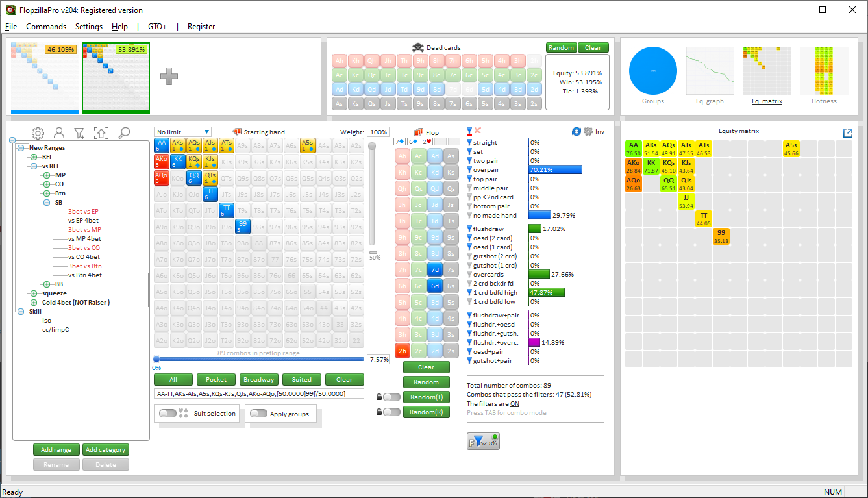The width and height of the screenshot is (868, 498).
Task: Enable the Apply groups toggle
Action: pos(258,414)
